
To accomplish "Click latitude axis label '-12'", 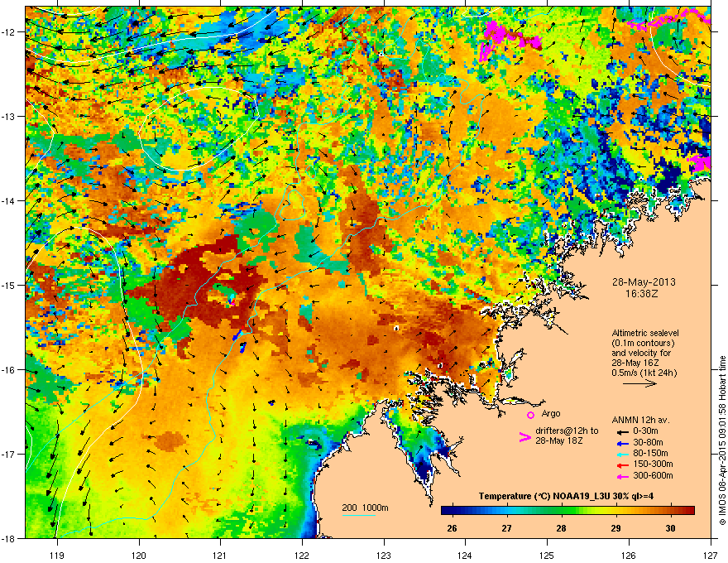I will (x=9, y=32).
